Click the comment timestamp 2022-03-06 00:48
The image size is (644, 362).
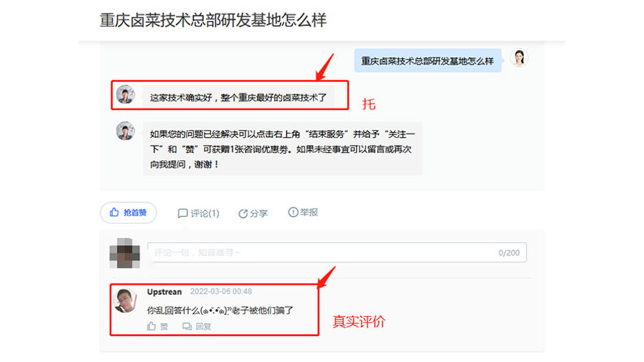(x=221, y=292)
